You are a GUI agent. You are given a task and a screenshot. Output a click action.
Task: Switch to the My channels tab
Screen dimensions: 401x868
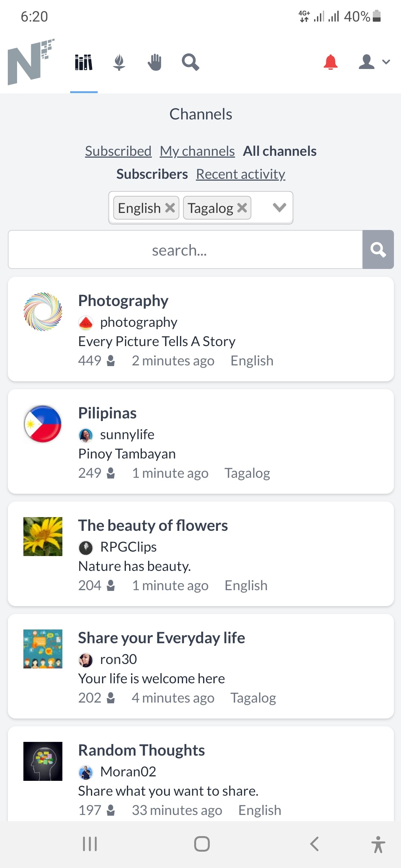point(197,151)
